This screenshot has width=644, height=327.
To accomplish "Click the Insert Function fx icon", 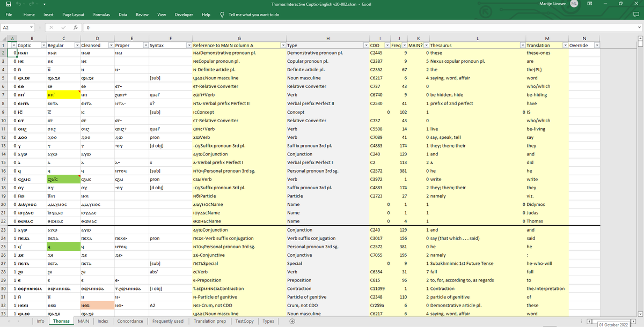I will tap(76, 27).
